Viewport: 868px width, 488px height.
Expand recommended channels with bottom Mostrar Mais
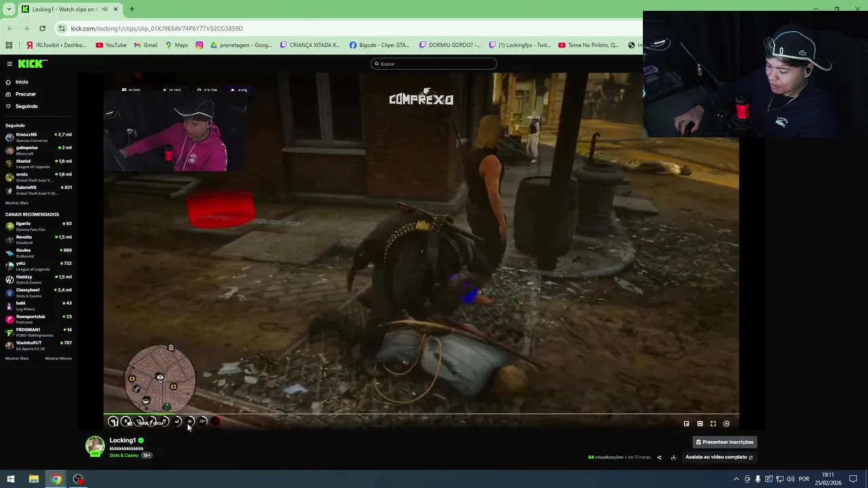click(17, 359)
